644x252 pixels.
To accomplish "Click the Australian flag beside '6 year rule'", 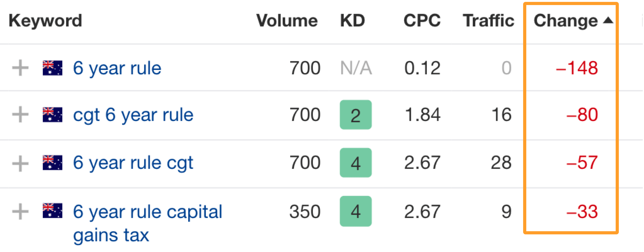I will [x=53, y=68].
